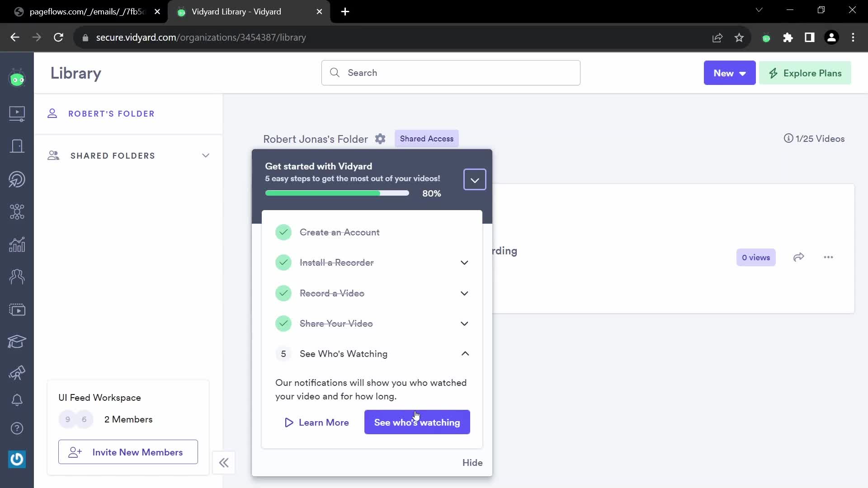Bookmark this page with the star icon
The height and width of the screenshot is (488, 868).
pyautogui.click(x=739, y=38)
